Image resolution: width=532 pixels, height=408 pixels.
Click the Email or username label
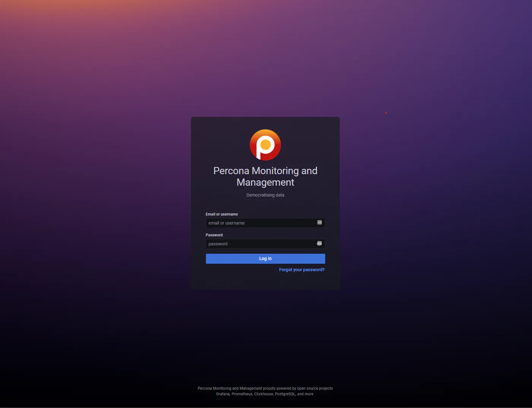pos(222,214)
